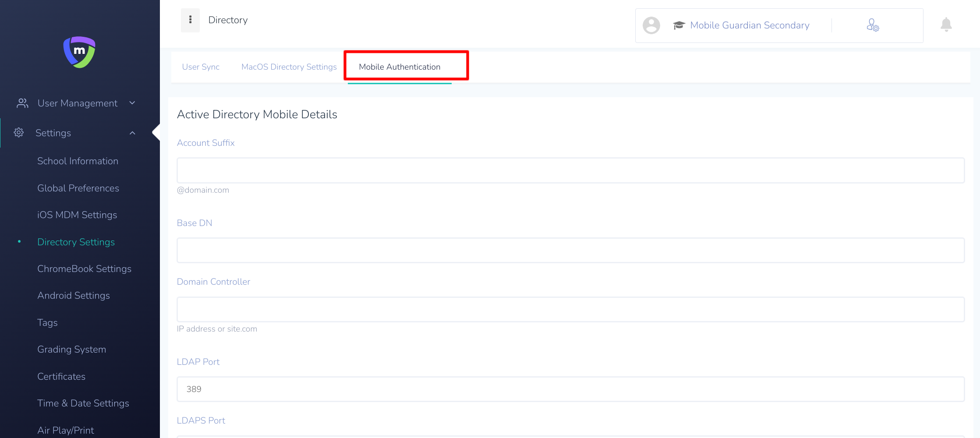Collapse the Settings section chevron
Screen dimensions: 980x438
point(132,133)
